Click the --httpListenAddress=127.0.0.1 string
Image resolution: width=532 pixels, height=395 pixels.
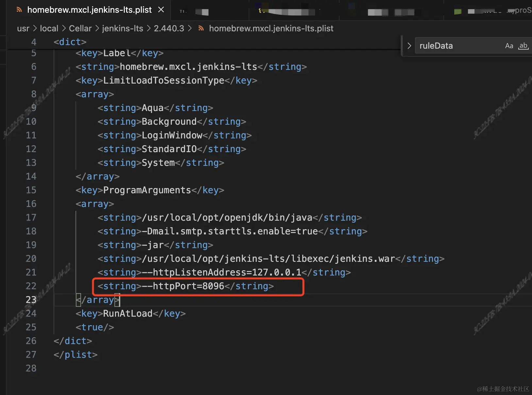point(224,272)
